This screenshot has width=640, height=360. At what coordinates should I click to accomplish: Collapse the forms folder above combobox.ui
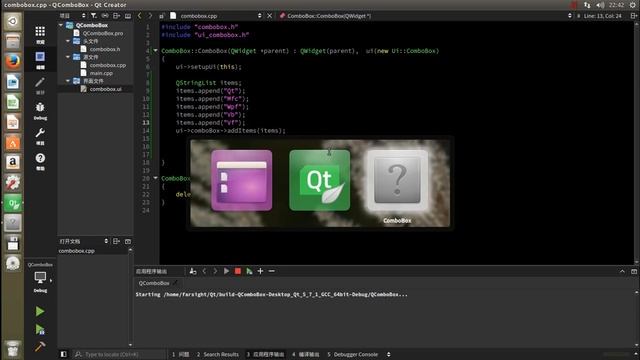pyautogui.click(x=68, y=81)
